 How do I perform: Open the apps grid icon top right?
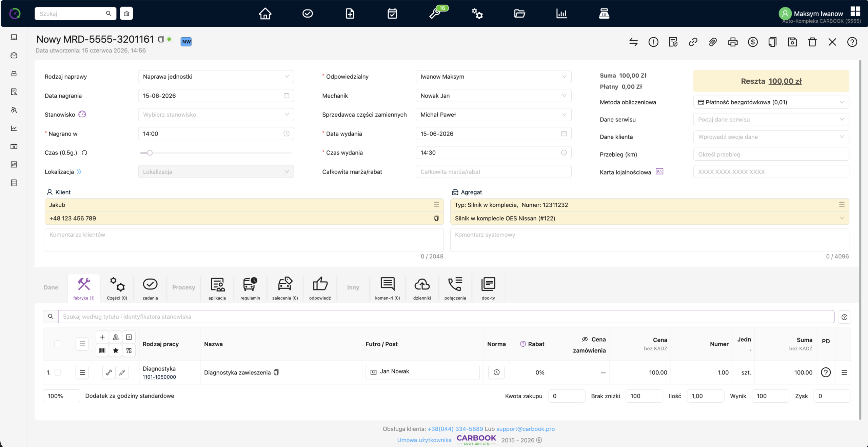(855, 11)
